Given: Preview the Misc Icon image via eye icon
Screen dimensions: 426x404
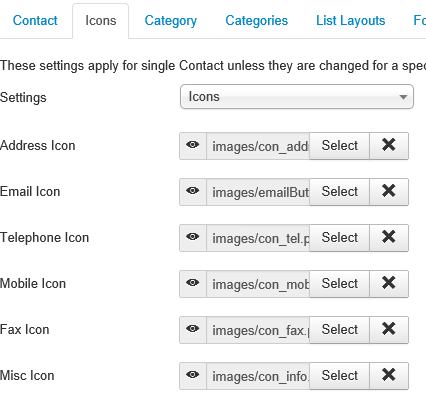Looking at the screenshot, I should [193, 376].
